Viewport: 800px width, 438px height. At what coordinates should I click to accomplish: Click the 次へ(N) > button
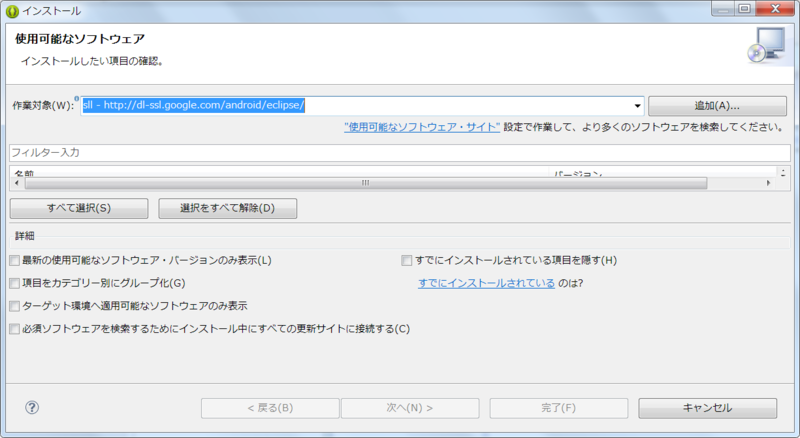pos(410,408)
